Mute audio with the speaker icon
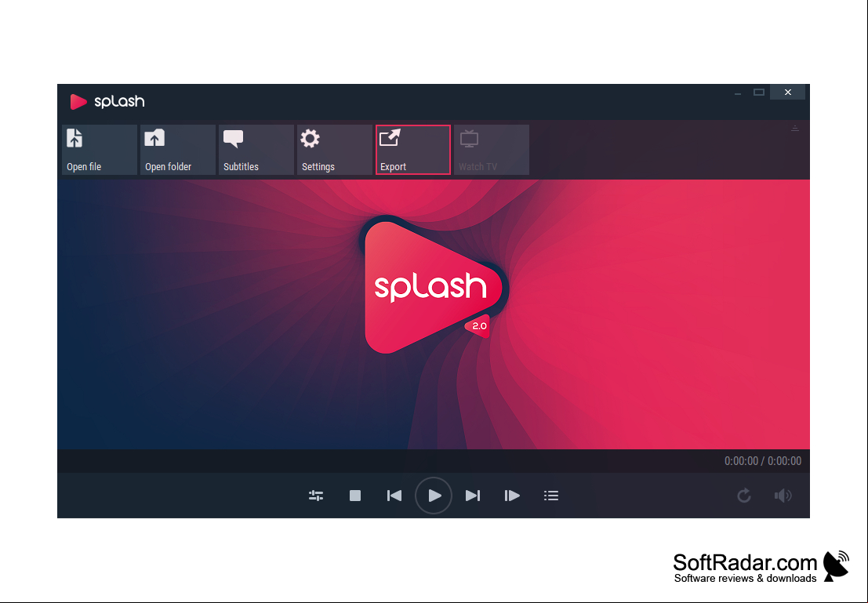868x603 pixels. tap(783, 496)
